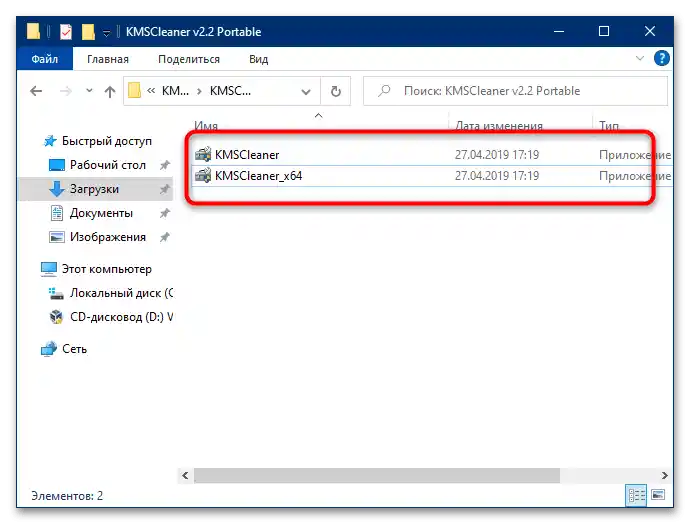Switch to the Главная ribbon tab
The width and height of the screenshot is (690, 524).
pos(108,59)
